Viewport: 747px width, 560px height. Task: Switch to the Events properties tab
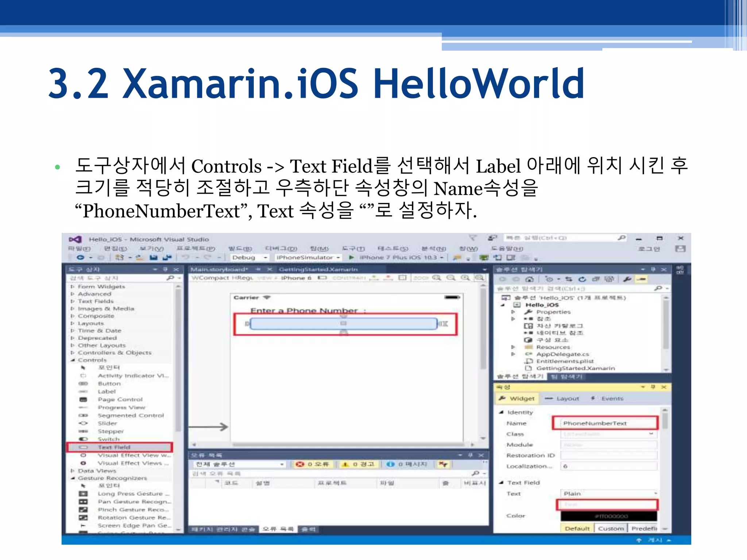pyautogui.click(x=607, y=398)
